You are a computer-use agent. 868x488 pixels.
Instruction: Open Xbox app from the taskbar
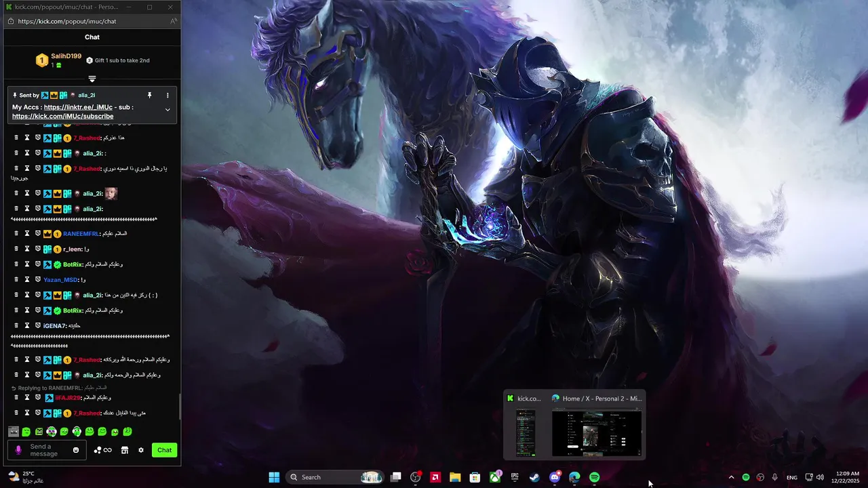(x=495, y=477)
